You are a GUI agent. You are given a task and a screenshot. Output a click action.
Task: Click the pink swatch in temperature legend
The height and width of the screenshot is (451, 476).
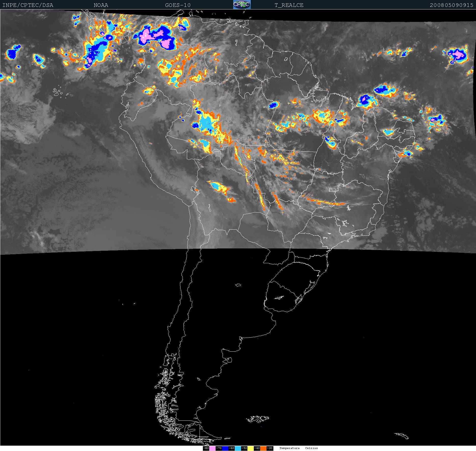[212, 448]
